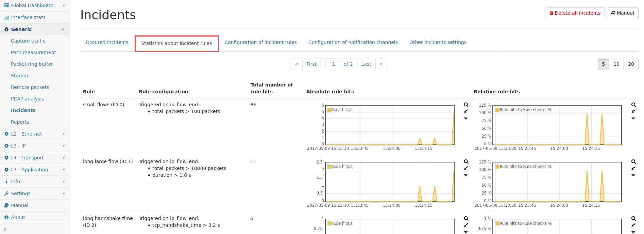Zoom long handshake time absolute chart
The width and height of the screenshot is (644, 234).
pyautogui.click(x=466, y=219)
